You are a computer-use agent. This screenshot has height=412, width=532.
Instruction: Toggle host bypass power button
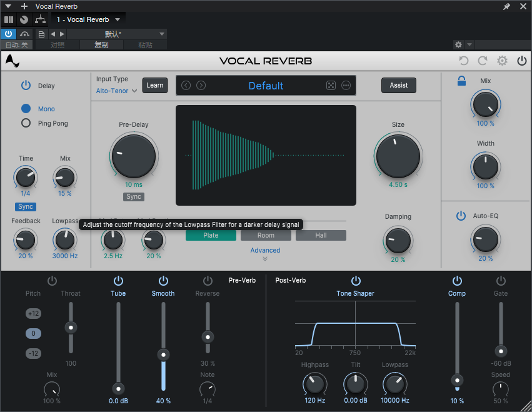point(9,34)
